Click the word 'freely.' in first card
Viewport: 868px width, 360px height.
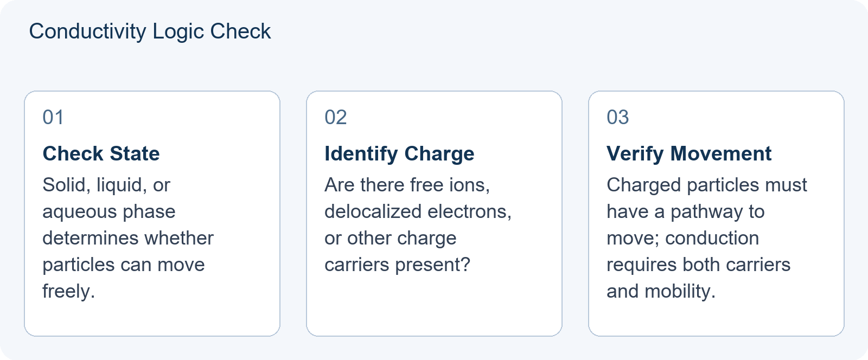tap(69, 291)
